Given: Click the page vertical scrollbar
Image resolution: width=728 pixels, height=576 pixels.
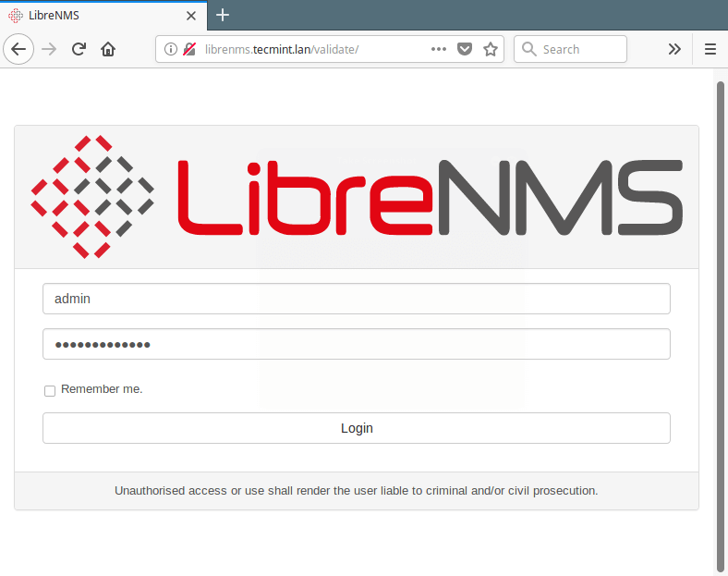Looking at the screenshot, I should [720, 327].
